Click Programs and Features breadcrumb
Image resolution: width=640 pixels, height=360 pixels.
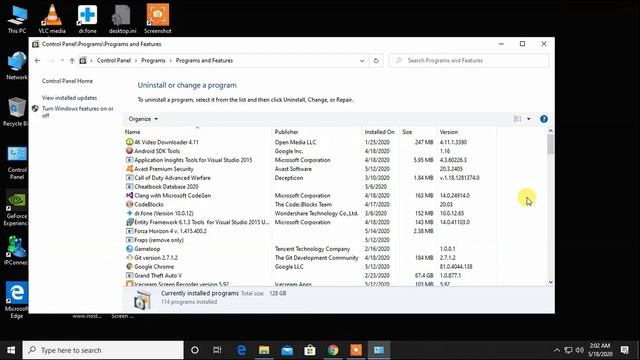coord(204,60)
